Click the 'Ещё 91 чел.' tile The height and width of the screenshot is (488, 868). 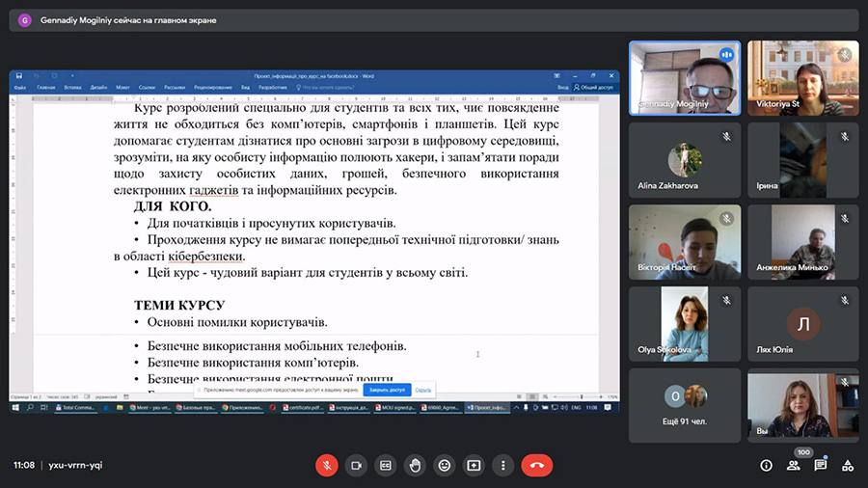pyautogui.click(x=685, y=406)
